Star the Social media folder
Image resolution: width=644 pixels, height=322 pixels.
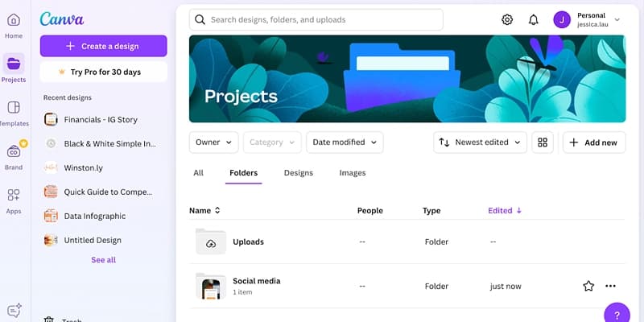588,286
